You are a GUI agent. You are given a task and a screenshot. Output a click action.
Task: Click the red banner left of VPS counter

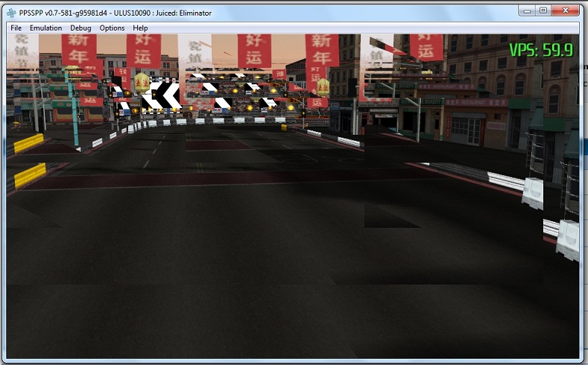point(426,46)
